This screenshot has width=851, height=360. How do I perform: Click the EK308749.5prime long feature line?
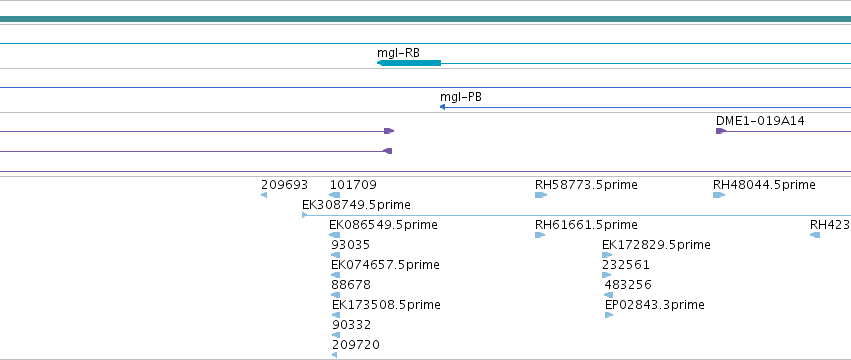[x=576, y=216]
